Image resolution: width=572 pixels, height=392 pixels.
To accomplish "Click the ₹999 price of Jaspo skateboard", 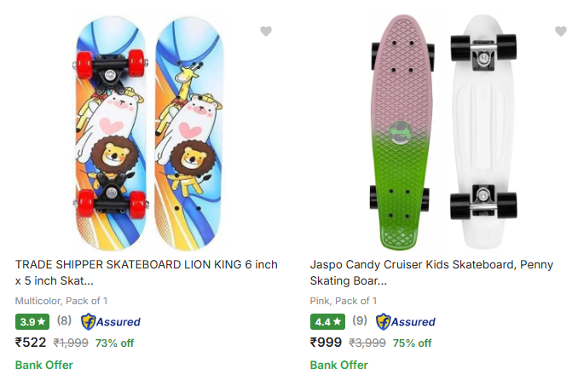I will [x=326, y=343].
